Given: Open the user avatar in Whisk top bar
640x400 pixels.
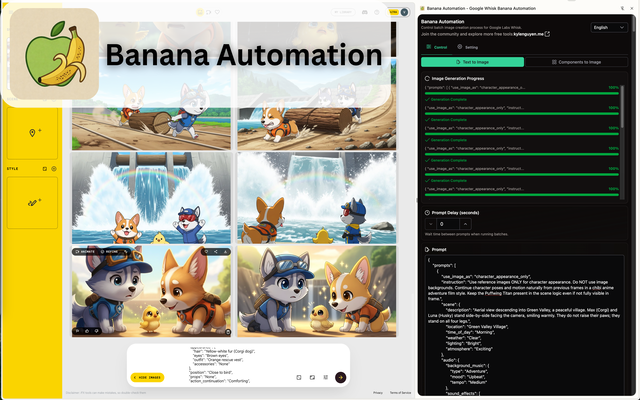Looking at the screenshot, I should [404, 12].
